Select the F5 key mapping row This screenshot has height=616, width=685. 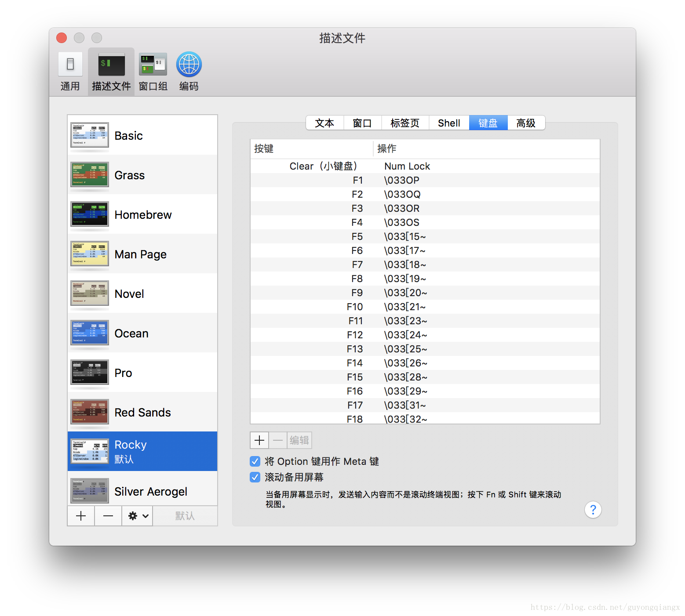[x=425, y=236]
